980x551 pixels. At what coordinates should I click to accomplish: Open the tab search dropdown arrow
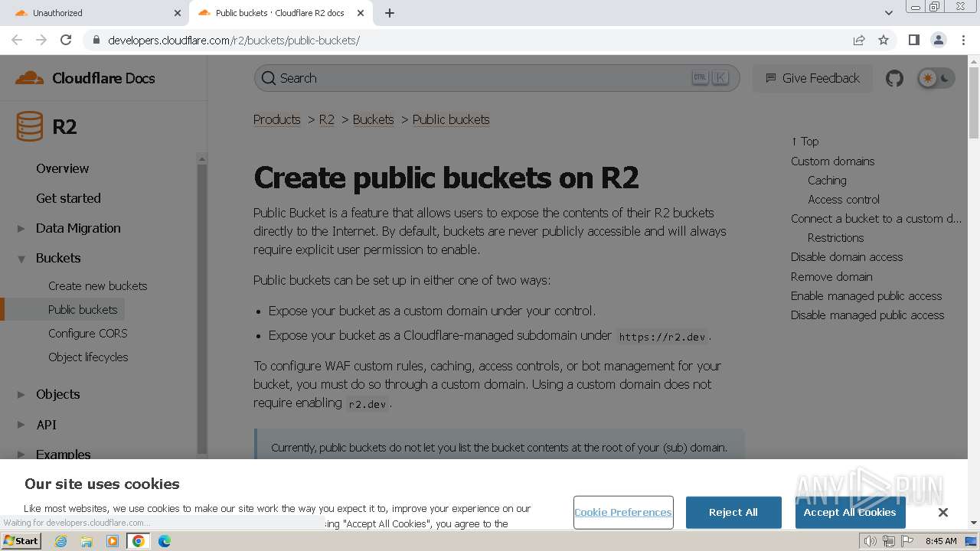coord(889,13)
